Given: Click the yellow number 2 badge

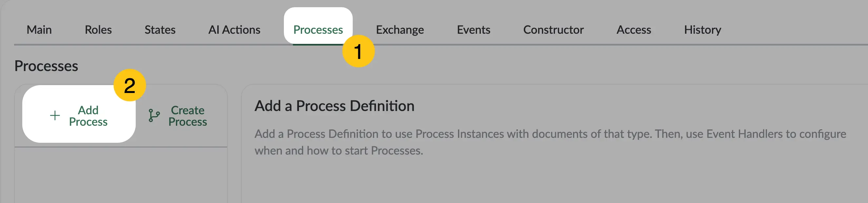Looking at the screenshot, I should point(130,85).
